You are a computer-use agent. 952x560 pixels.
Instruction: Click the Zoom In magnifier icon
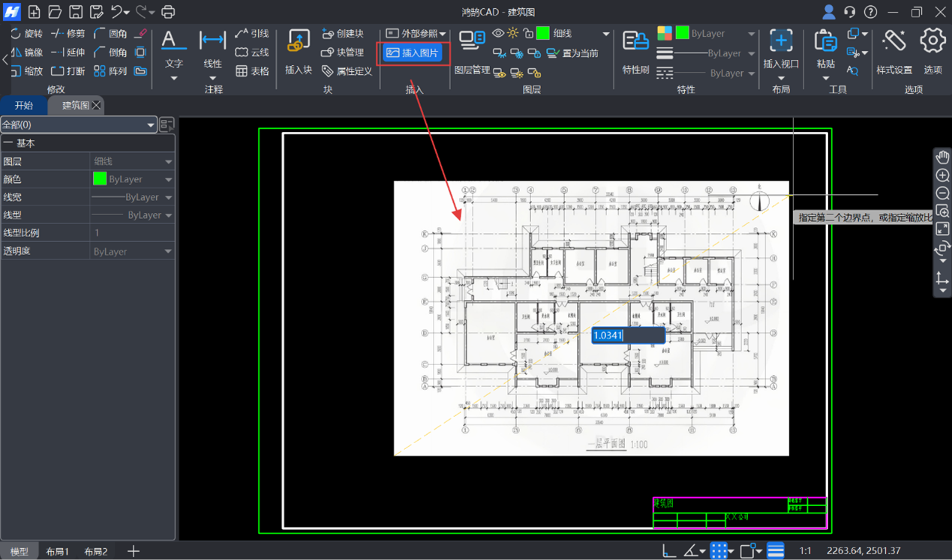tap(942, 175)
